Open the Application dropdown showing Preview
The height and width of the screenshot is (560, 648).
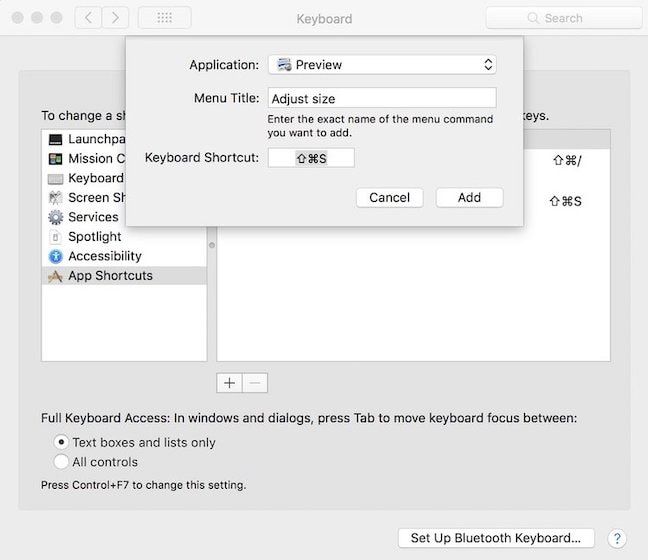click(382, 65)
